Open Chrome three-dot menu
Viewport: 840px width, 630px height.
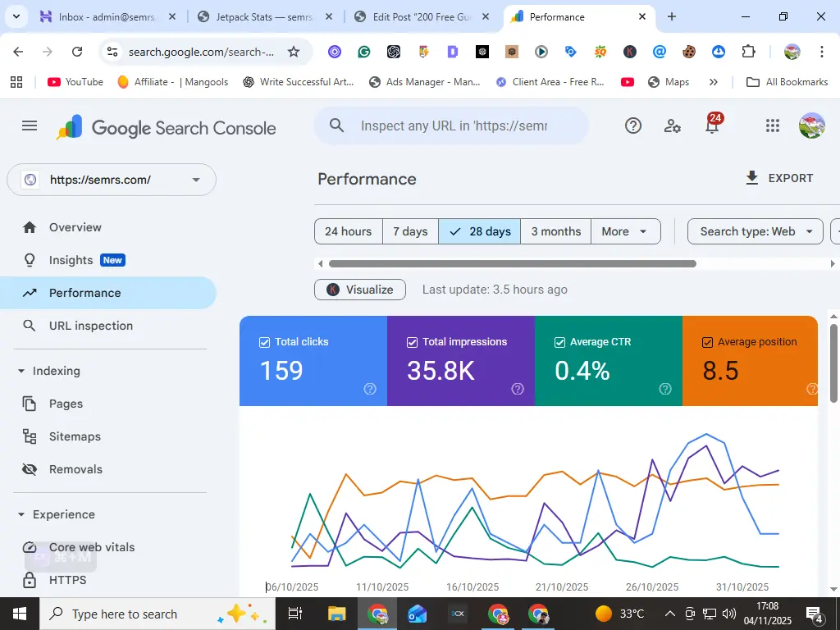coord(822,52)
